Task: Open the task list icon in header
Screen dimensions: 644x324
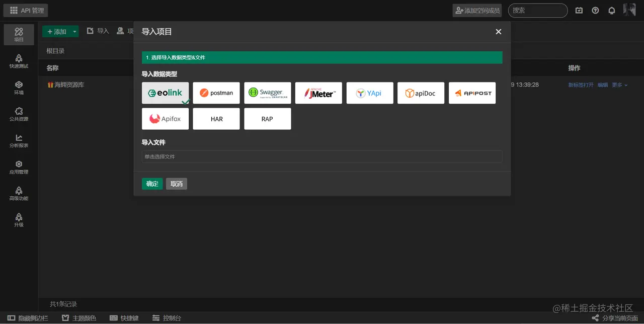Action: point(579,10)
